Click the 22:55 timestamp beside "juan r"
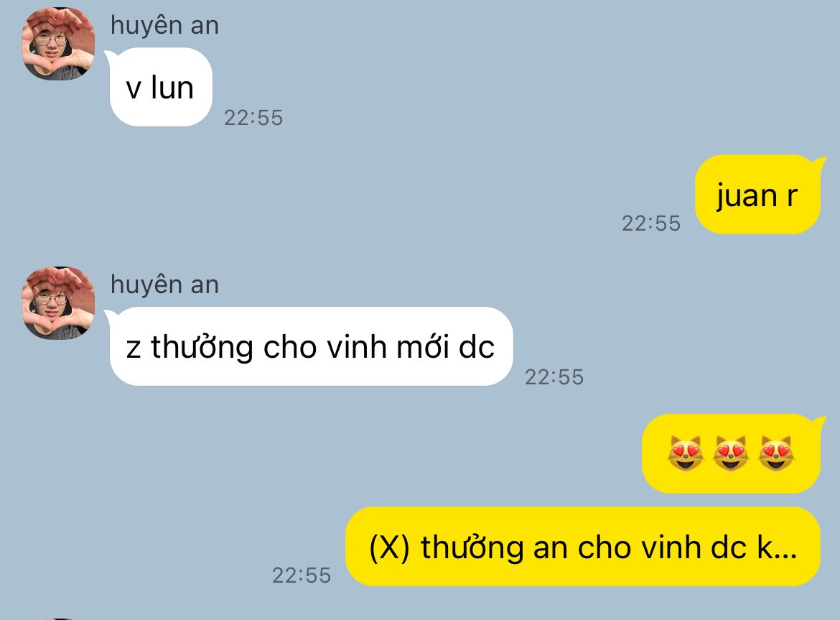840x620 pixels. (651, 223)
